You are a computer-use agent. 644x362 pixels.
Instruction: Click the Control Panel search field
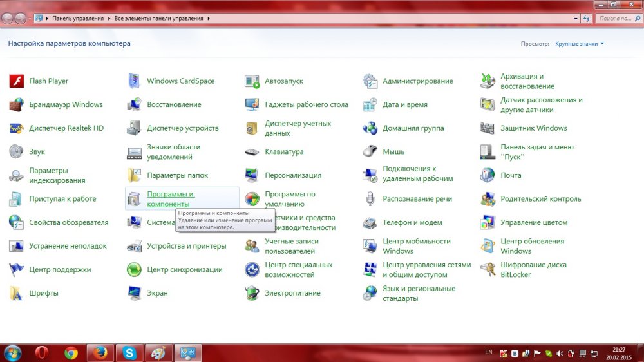click(615, 19)
